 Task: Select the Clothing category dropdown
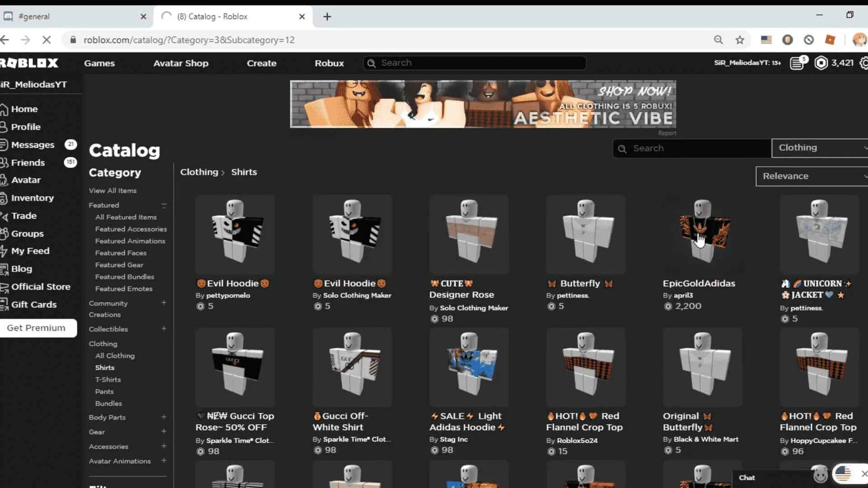coord(820,147)
